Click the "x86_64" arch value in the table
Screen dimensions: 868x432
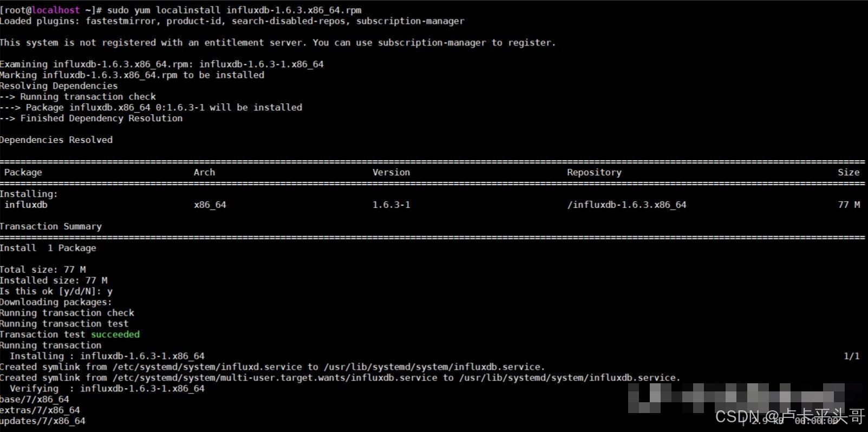(210, 205)
